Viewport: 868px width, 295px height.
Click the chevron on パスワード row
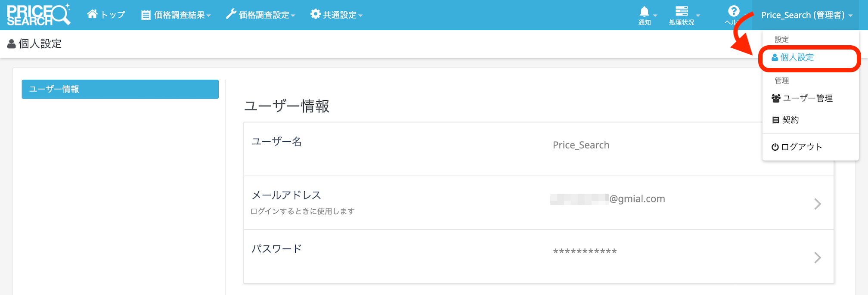click(x=817, y=258)
